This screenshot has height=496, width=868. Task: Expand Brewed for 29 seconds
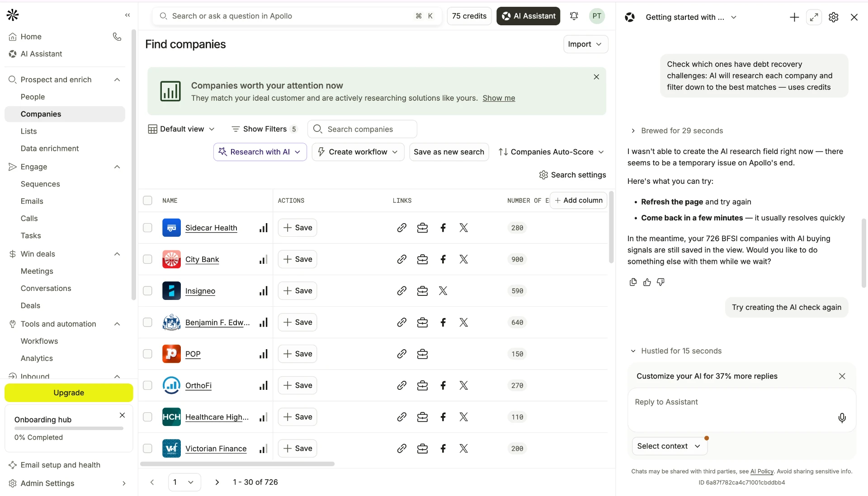677,131
